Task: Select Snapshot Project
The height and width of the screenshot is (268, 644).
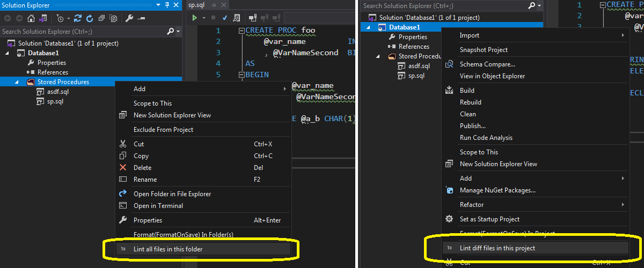Action: click(x=536, y=50)
